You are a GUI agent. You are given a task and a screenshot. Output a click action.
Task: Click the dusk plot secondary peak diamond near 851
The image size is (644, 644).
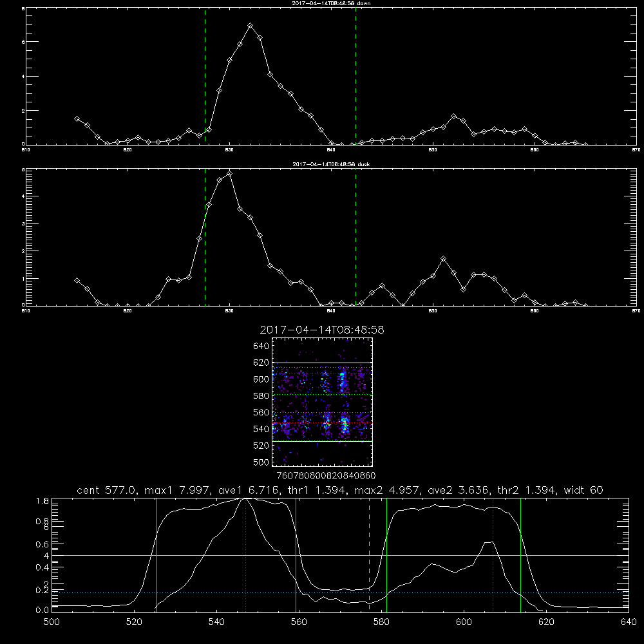[x=443, y=259]
